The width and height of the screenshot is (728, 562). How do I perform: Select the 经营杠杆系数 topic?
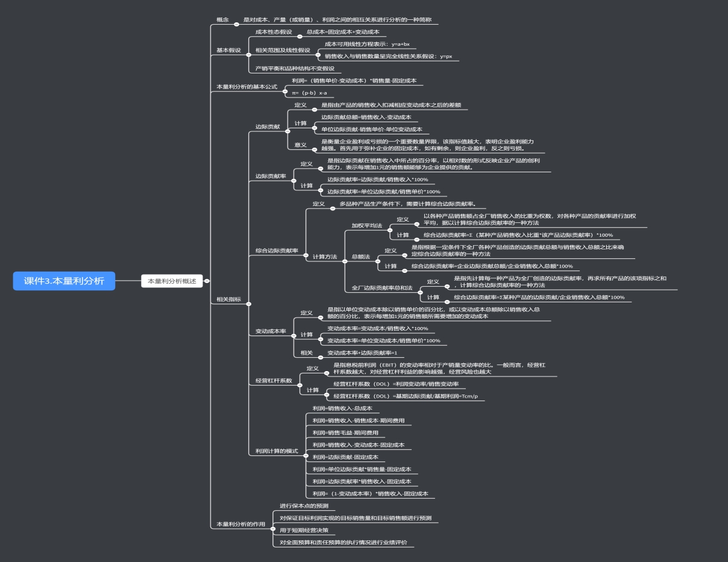(x=274, y=381)
